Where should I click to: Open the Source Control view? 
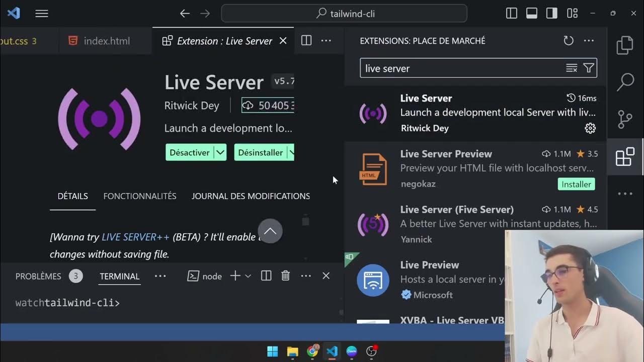[625, 120]
